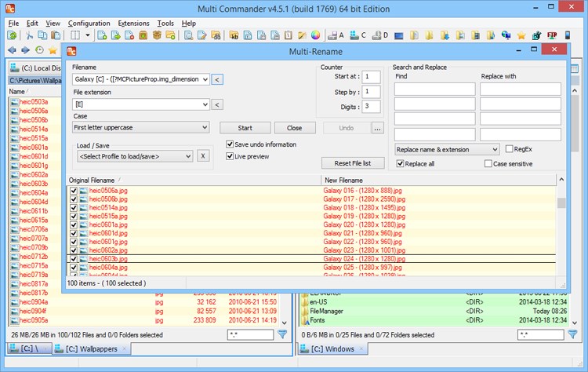Click the yellow star favorites icon in the top toolbar
Image resolution: width=588 pixels, height=372 pixels.
[521, 35]
